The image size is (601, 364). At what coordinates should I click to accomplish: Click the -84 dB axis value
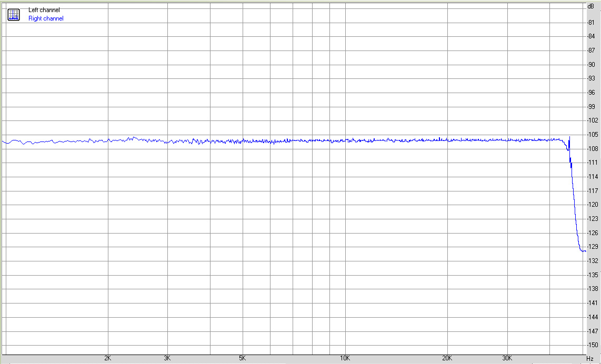tap(592, 36)
